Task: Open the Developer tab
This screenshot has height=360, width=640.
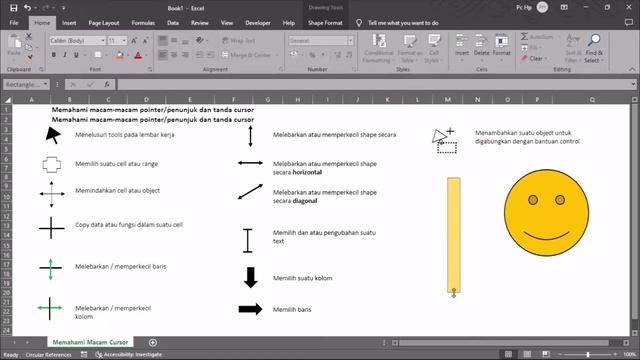Action: [x=258, y=23]
